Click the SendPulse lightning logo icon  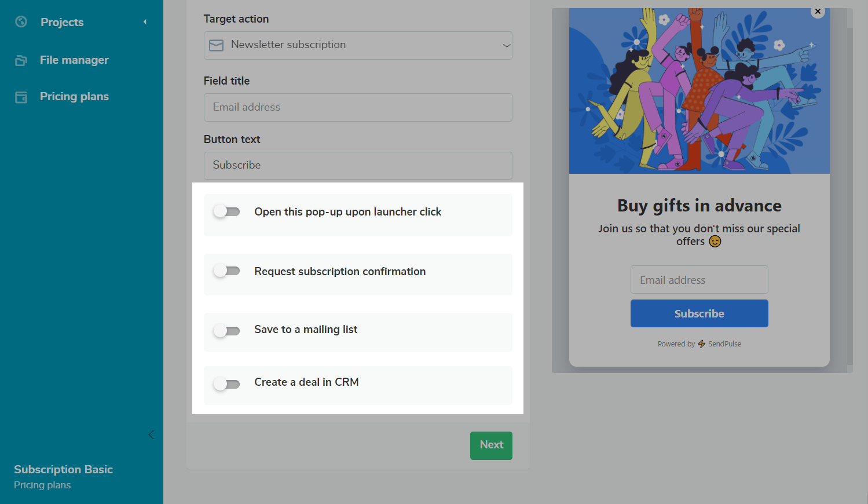point(701,344)
